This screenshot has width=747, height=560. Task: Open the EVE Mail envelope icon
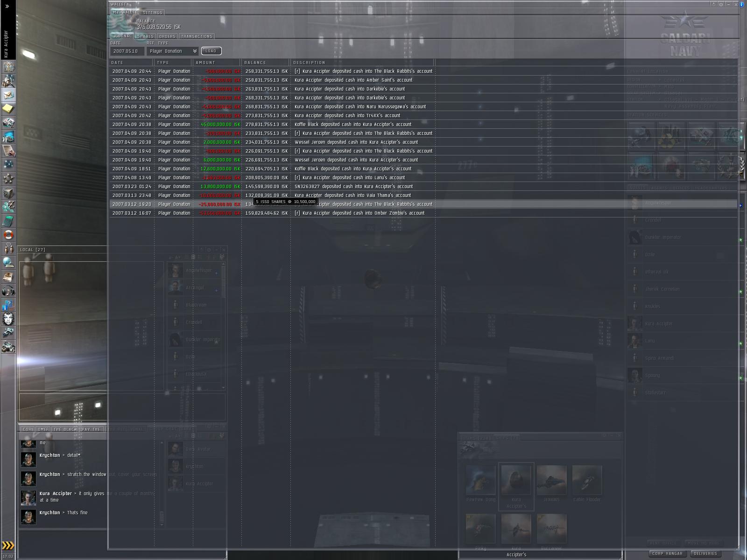(x=8, y=95)
